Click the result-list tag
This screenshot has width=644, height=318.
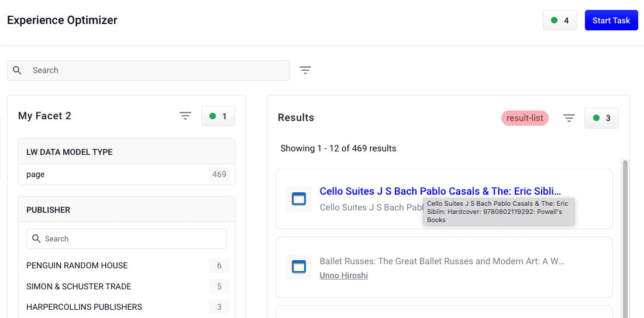pyautogui.click(x=525, y=118)
